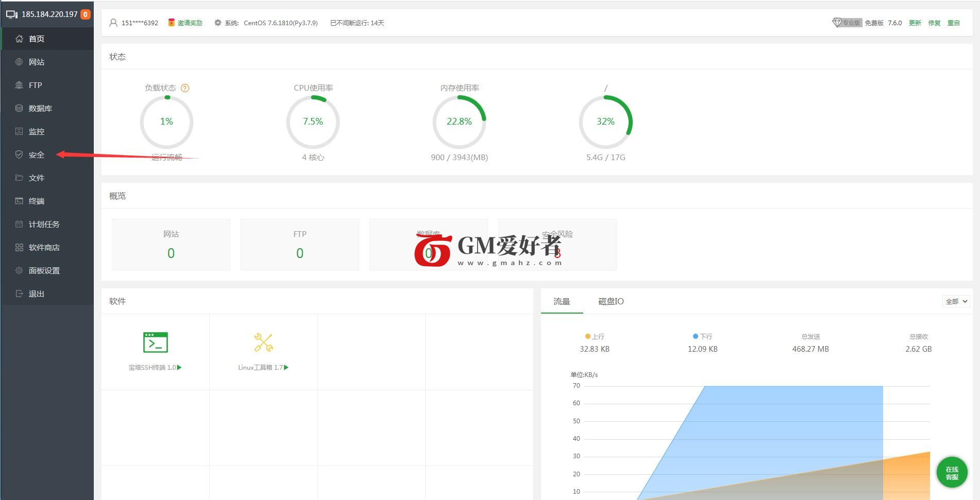Screen dimensions: 980x500
Task: Click the 185.184.220.197 server address
Action: [49, 14]
